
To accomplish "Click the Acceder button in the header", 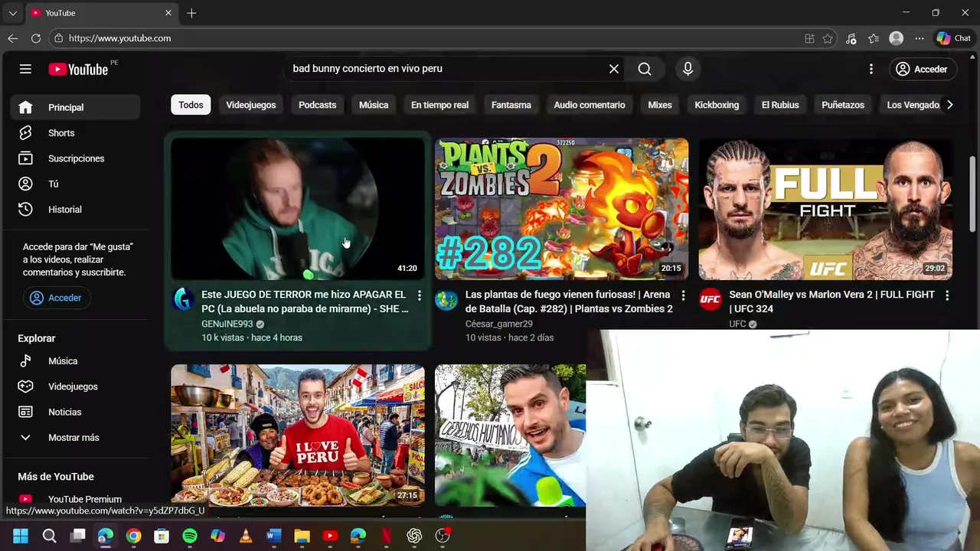I will tap(922, 69).
